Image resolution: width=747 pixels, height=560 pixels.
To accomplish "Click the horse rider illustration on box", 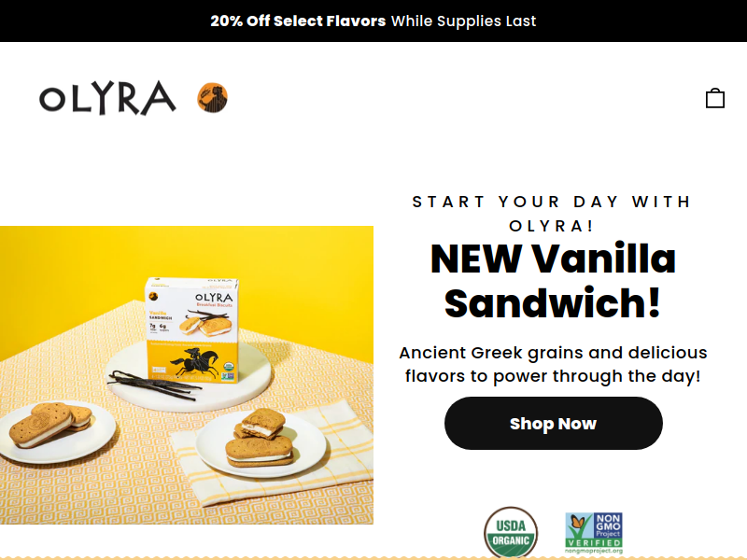I will (x=194, y=361).
